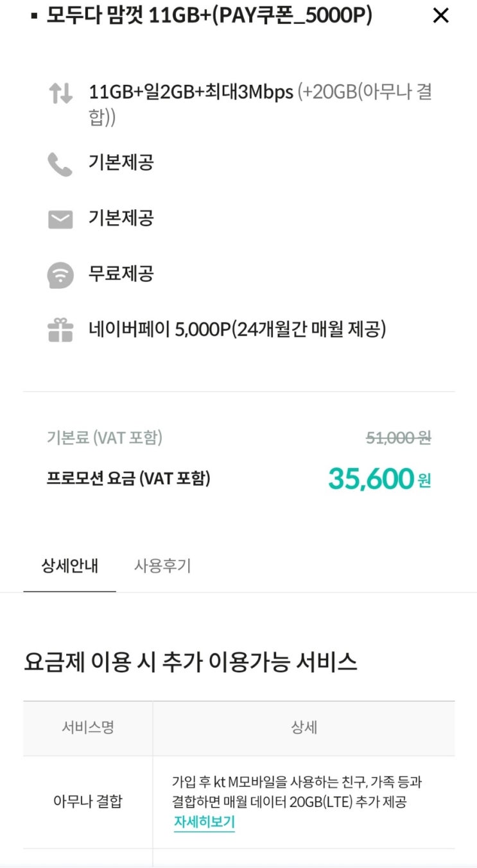Screen dimensions: 477x868
Task: Close the plan detail popup with X
Action: 441,16
